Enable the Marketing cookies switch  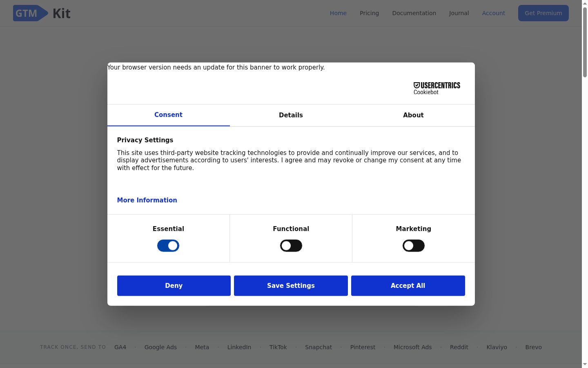click(413, 246)
